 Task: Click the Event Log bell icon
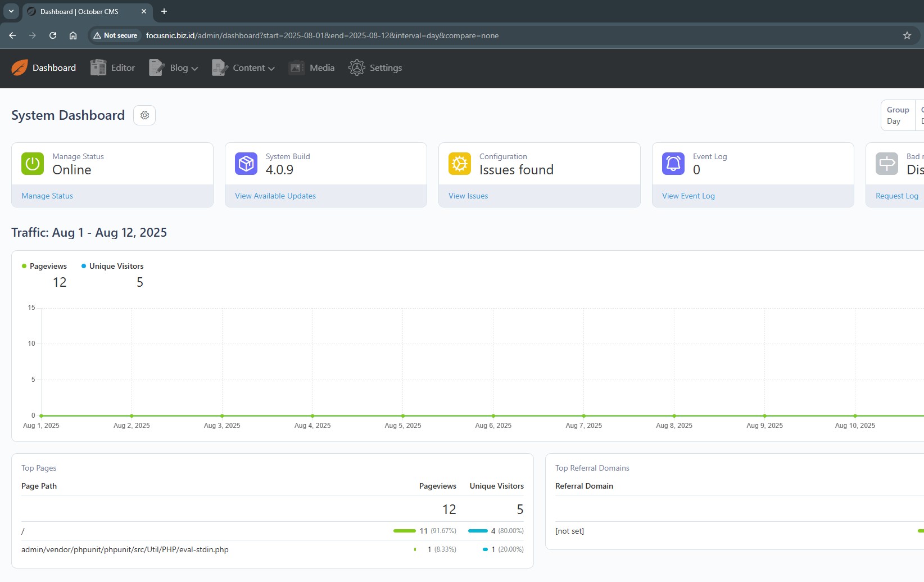click(x=673, y=164)
